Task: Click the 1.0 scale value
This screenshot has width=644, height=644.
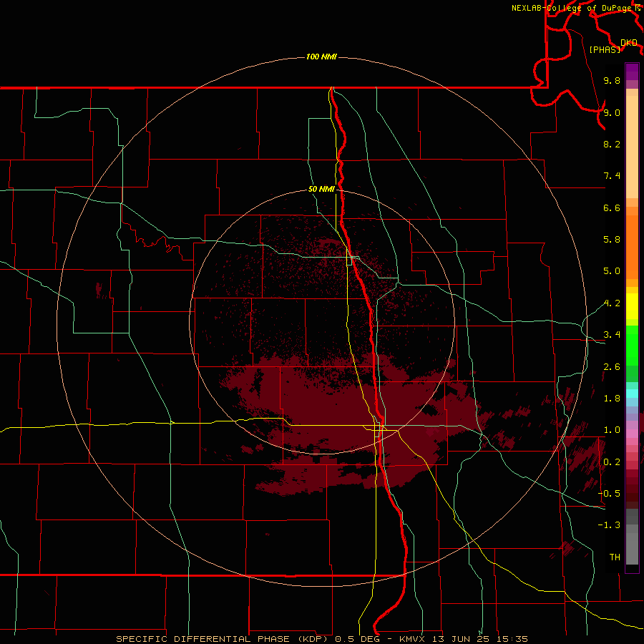Action: pos(612,430)
